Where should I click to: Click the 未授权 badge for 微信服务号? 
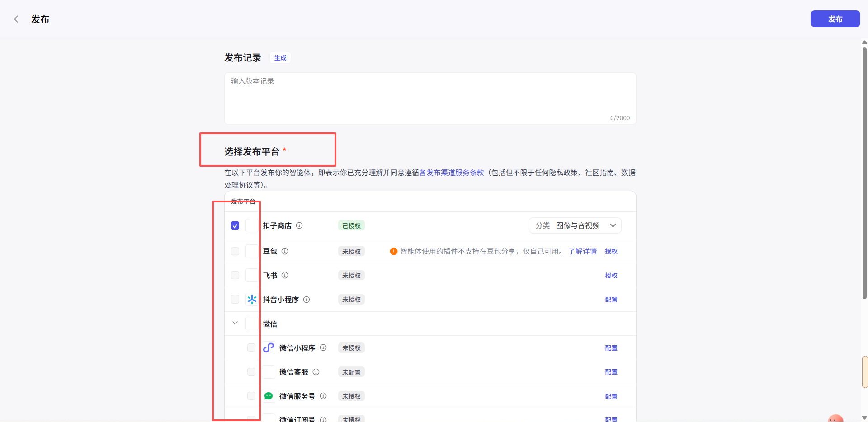(x=351, y=396)
